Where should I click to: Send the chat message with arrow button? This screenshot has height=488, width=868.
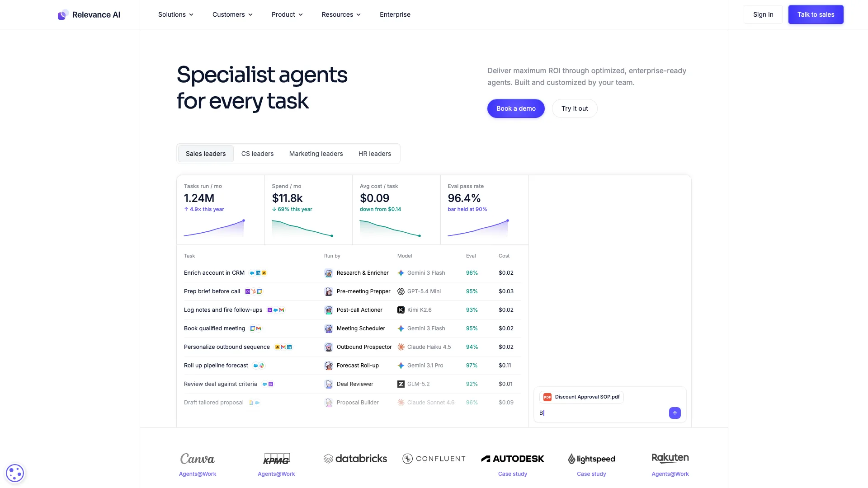pyautogui.click(x=675, y=413)
